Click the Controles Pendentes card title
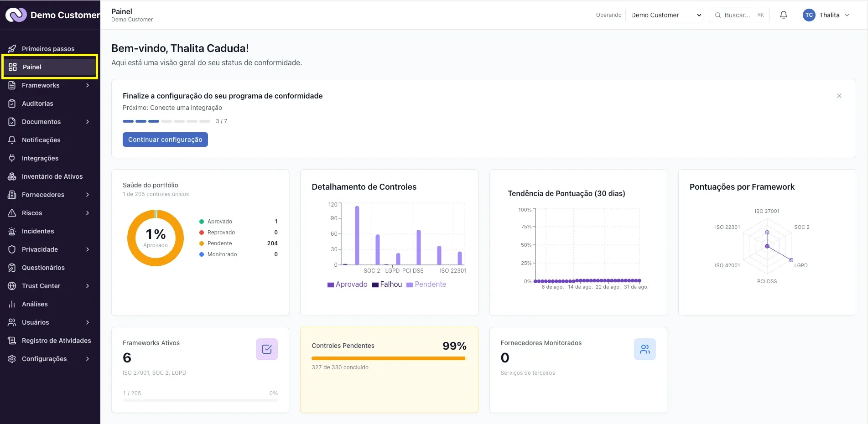The image size is (868, 424). 343,346
